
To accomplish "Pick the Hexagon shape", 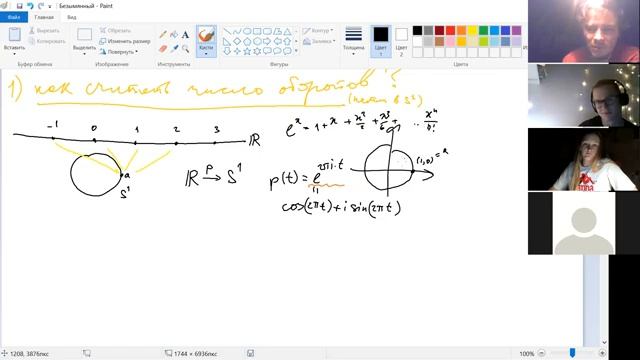I will click(x=257, y=41).
